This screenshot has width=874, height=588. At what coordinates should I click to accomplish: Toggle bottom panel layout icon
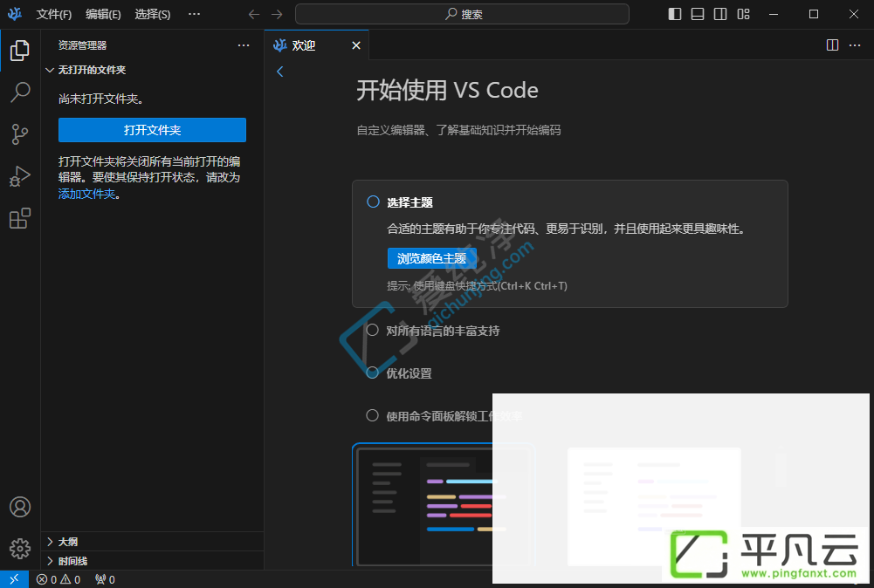click(698, 14)
